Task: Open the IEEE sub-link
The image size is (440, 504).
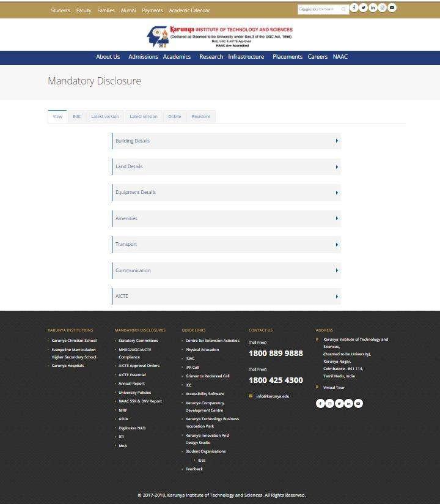Action: pyautogui.click(x=202, y=461)
